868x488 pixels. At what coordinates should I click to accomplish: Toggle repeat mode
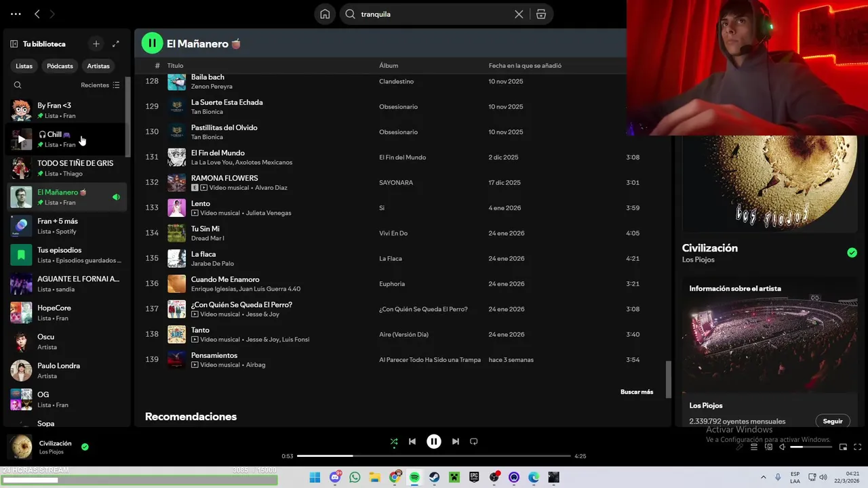[x=474, y=441]
